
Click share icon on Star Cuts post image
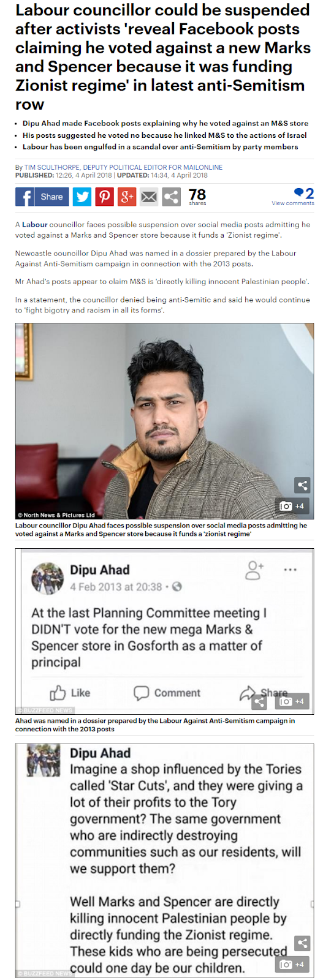pyautogui.click(x=302, y=943)
